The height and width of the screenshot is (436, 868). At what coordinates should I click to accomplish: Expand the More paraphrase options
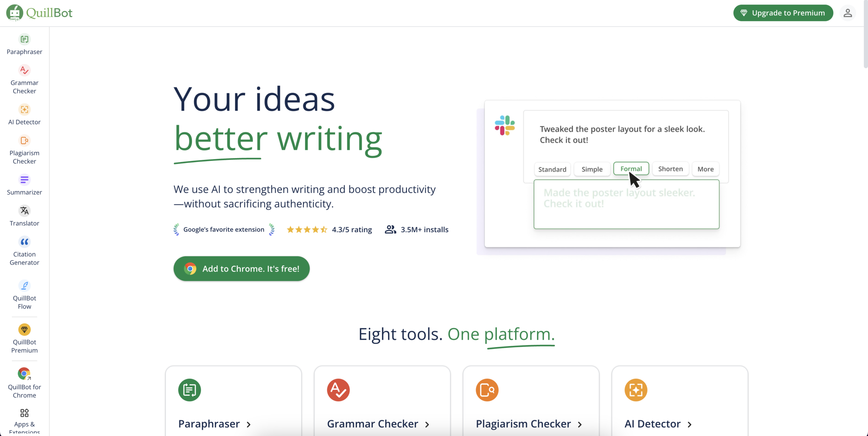pyautogui.click(x=706, y=169)
